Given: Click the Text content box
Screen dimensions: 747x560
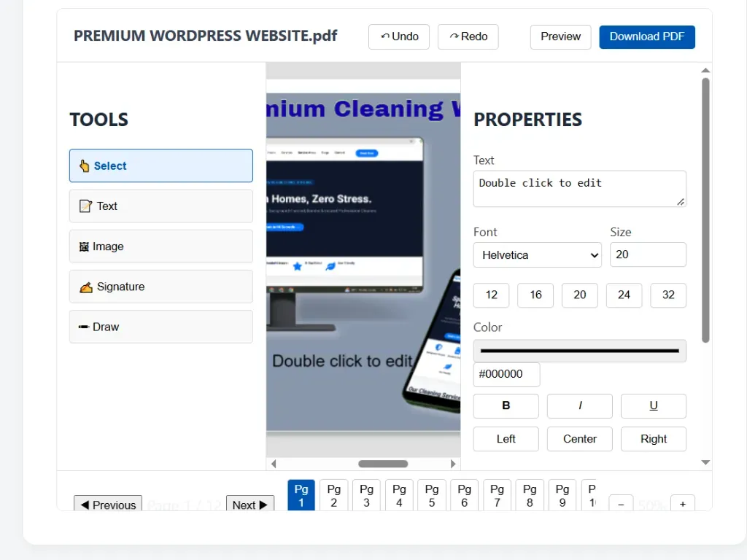Looking at the screenshot, I should point(579,189).
